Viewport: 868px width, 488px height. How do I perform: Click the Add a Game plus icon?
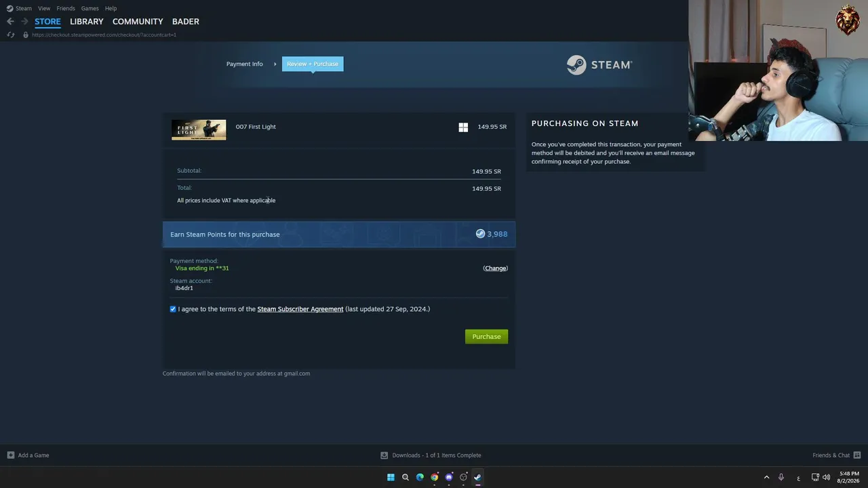(11, 455)
